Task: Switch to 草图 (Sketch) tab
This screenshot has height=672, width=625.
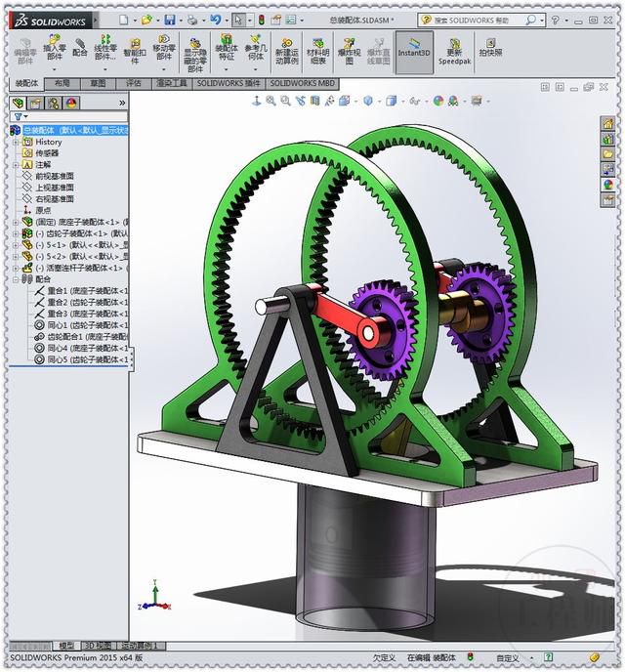Action: (98, 83)
